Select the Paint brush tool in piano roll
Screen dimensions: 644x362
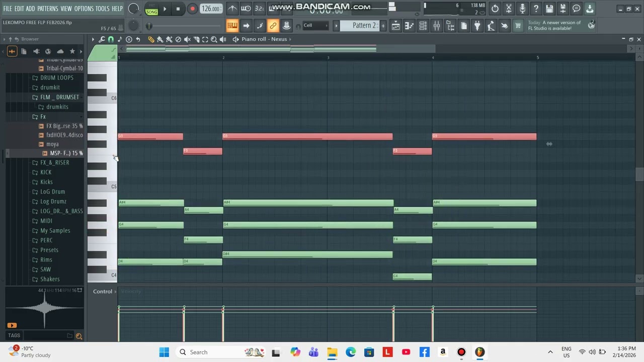[x=160, y=39]
